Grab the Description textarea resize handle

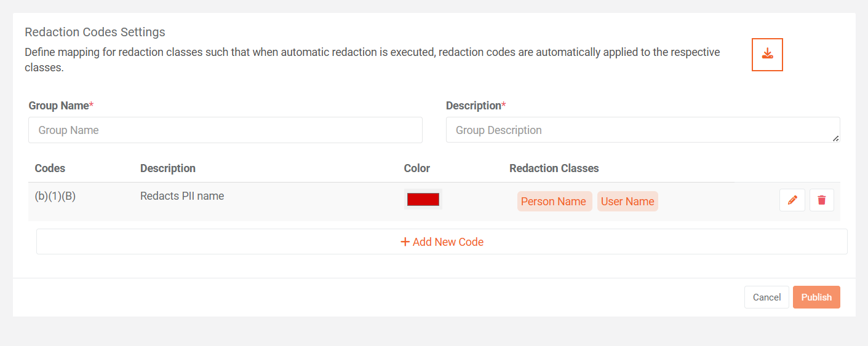[x=835, y=138]
